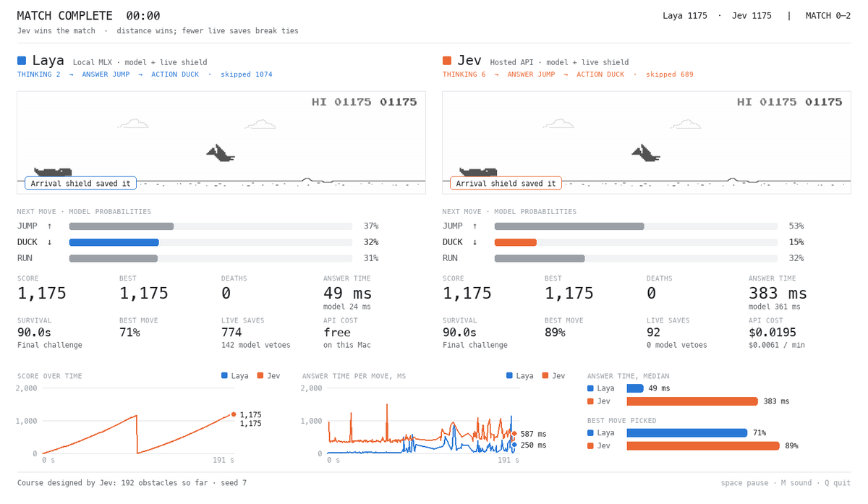This screenshot has width=868, height=504.
Task: Click Jev's median answer time bar, 383 ms
Action: 692,401
